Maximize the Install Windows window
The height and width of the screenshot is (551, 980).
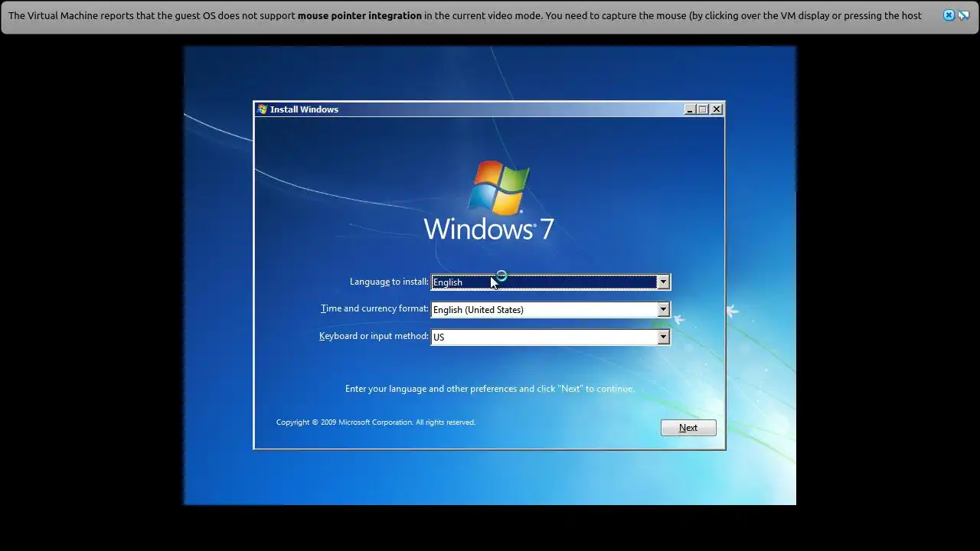[703, 109]
